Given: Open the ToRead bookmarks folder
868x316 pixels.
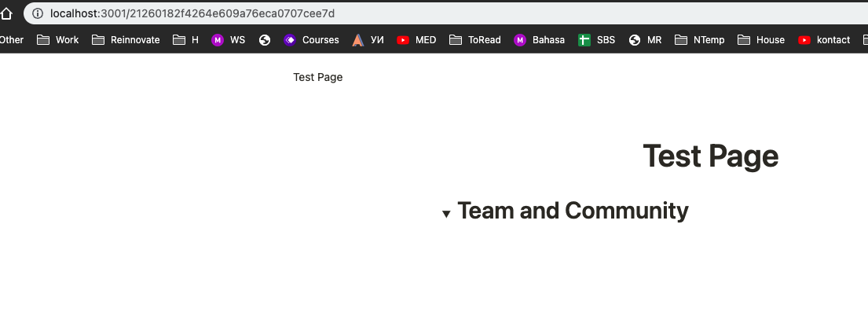Looking at the screenshot, I should tap(475, 40).
